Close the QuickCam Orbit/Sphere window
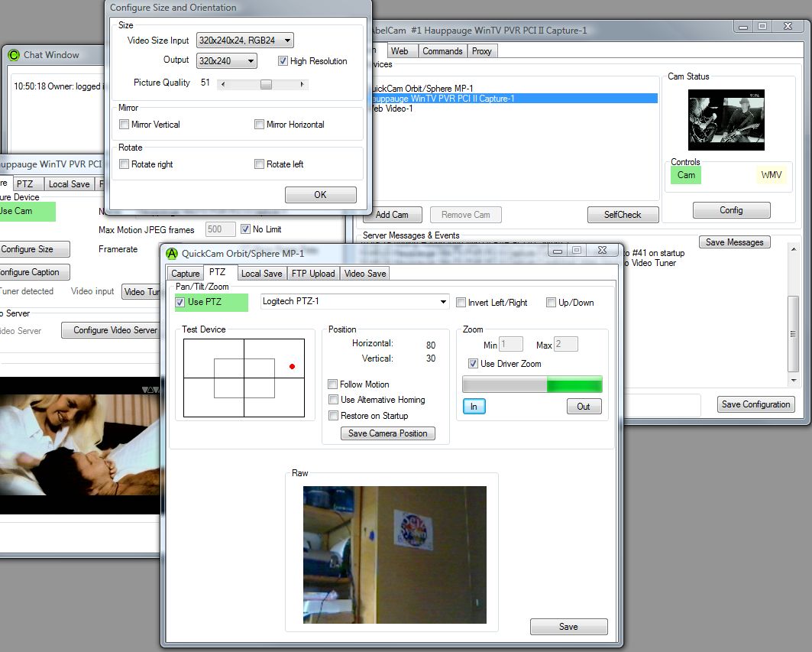 [602, 251]
